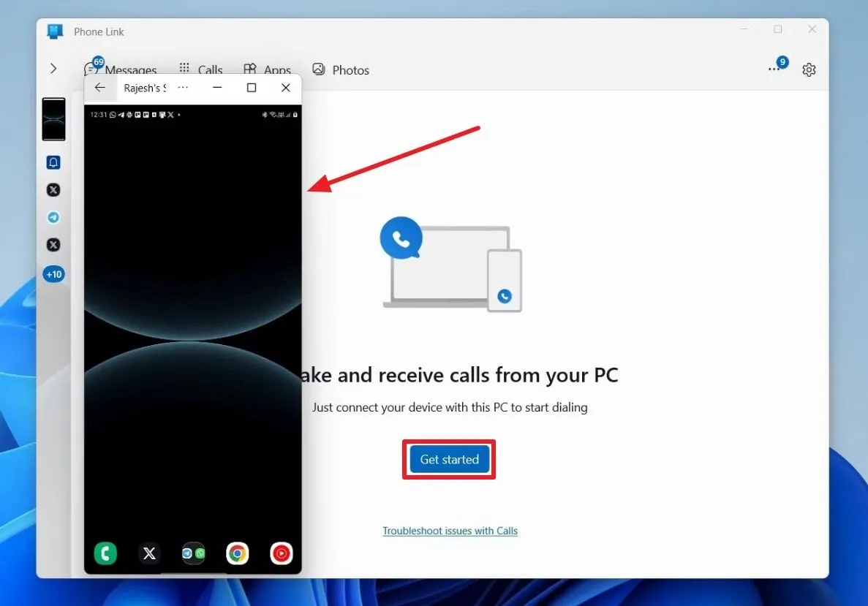The image size is (868, 606).
Task: Open the Messages tab with 69 badge
Action: tap(121, 69)
